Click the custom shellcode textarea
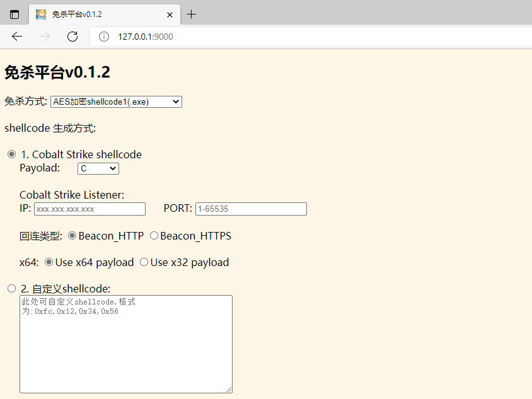 coord(126,344)
